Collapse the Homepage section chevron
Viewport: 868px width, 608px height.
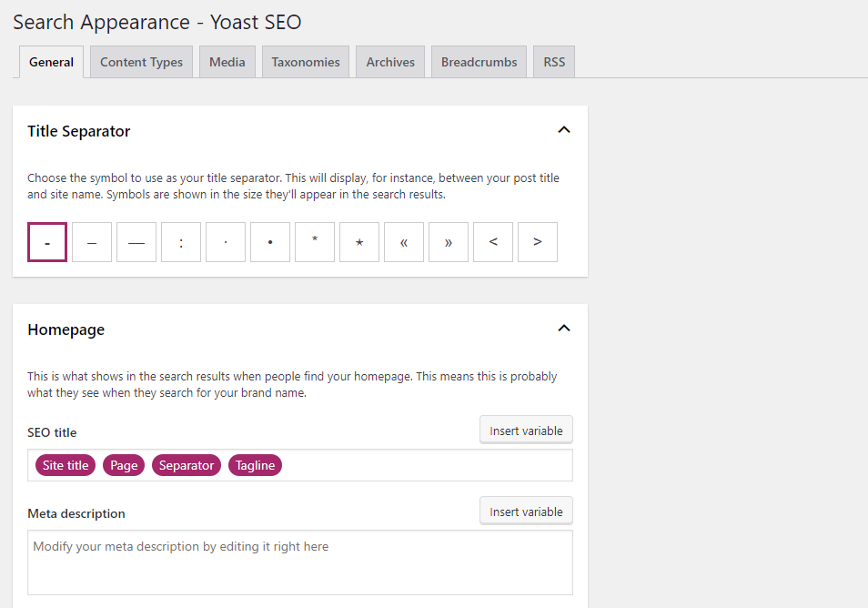564,329
